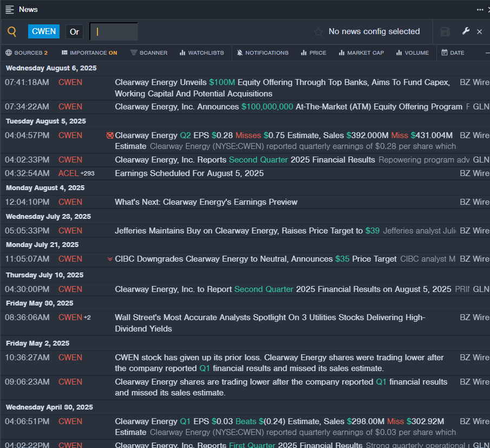Open the Jefferies Maintains Buy headline

tap(238, 231)
